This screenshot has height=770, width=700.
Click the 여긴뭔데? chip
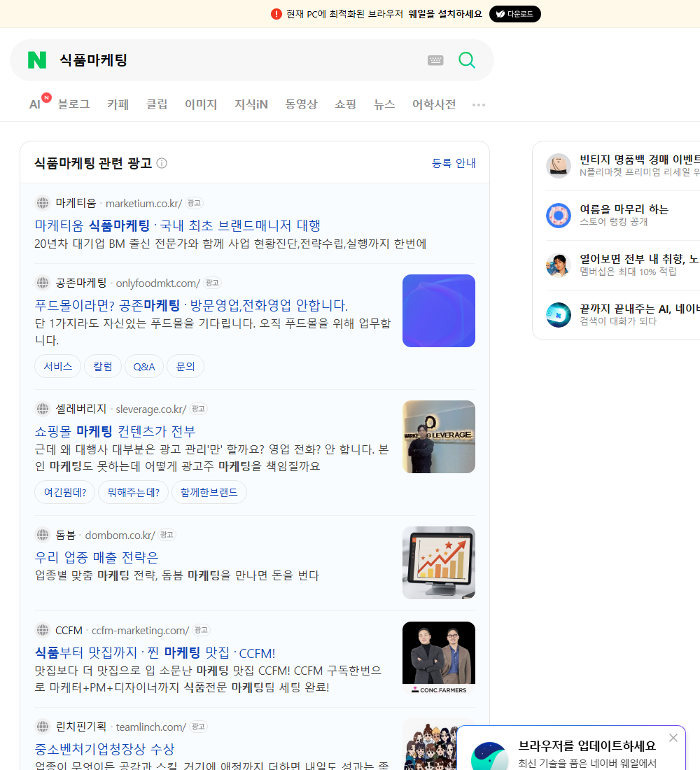pos(65,492)
